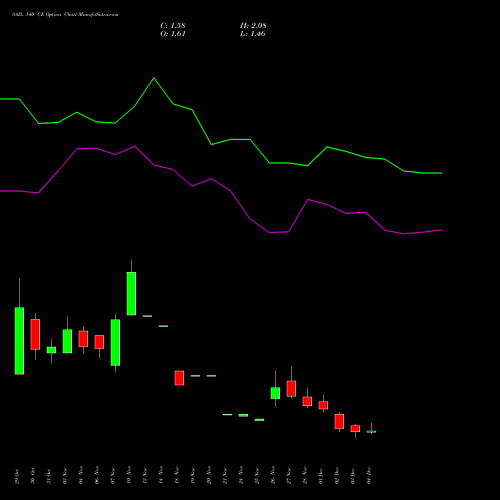Click the peak of the purple indicator line
The width and height of the screenshot is (500, 500).
134,146
